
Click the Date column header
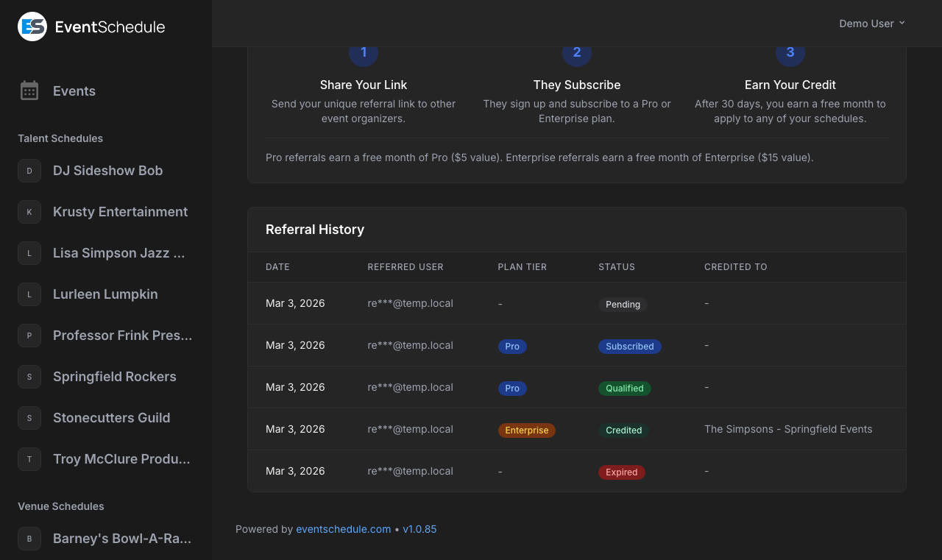277,267
